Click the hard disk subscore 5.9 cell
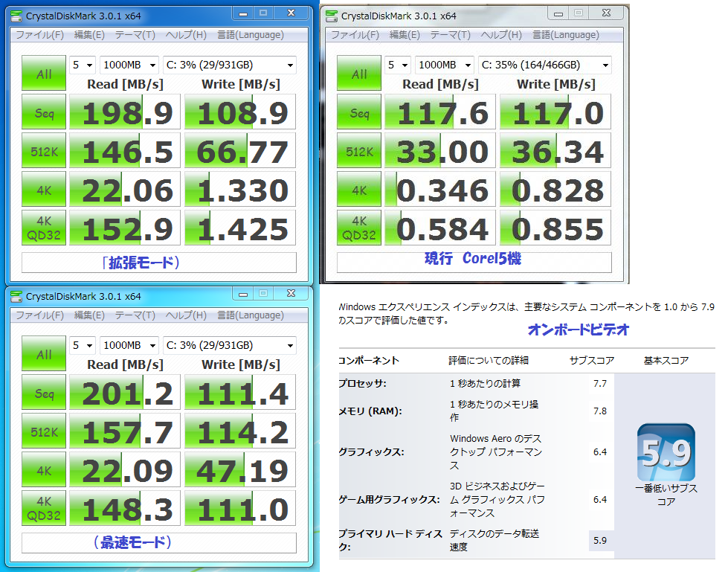Screen dimensions: 728x572 pyautogui.click(x=602, y=541)
